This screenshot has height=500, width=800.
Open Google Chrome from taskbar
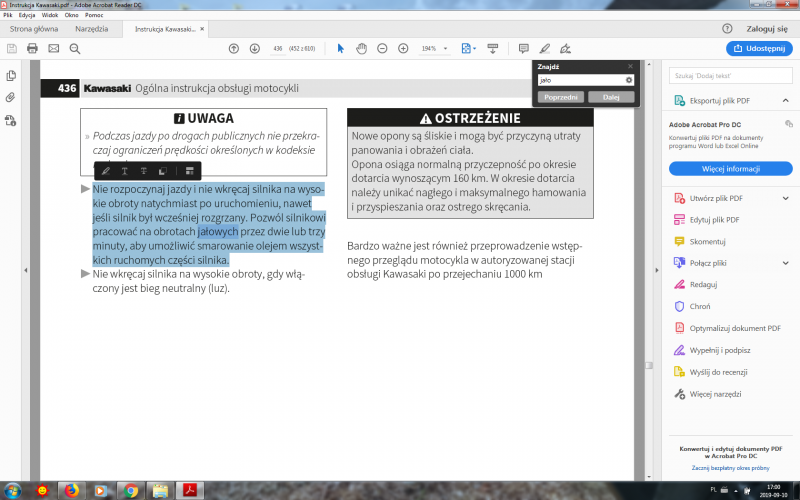tap(131, 491)
